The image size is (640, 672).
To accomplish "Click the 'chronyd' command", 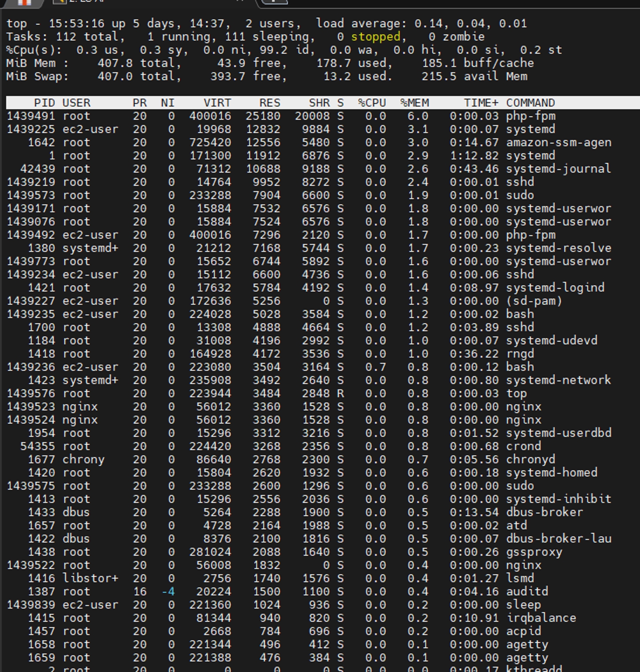I will (x=530, y=459).
